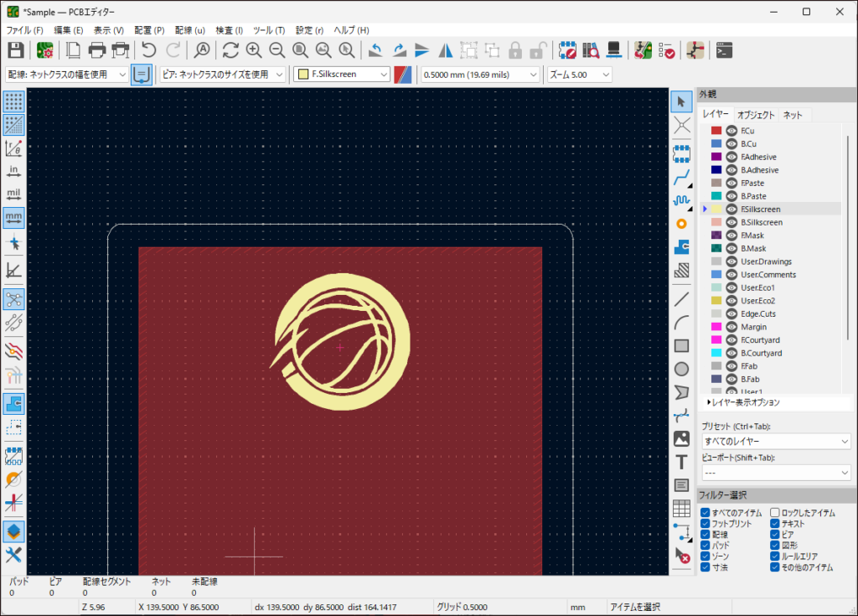The width and height of the screenshot is (858, 616).
Task: Uncheck the フットプリント filter checkbox
Action: point(706,524)
